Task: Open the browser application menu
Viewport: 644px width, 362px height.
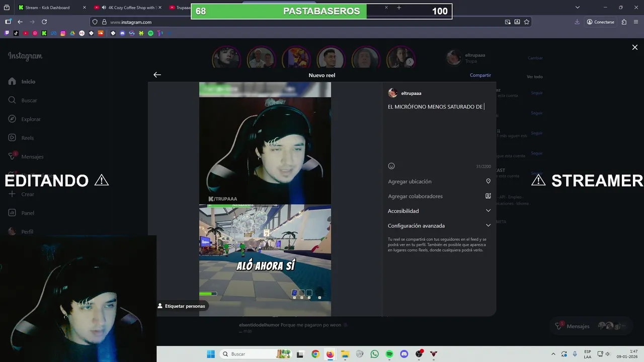Action: click(635, 22)
